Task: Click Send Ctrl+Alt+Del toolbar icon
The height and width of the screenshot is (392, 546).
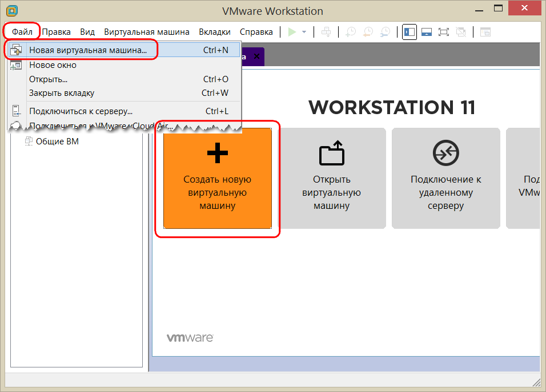Action: [x=326, y=32]
